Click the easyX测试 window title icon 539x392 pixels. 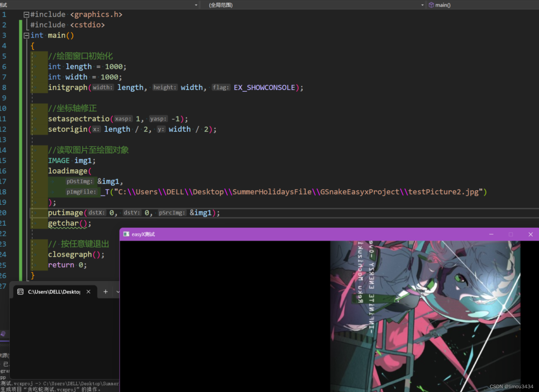coord(126,234)
